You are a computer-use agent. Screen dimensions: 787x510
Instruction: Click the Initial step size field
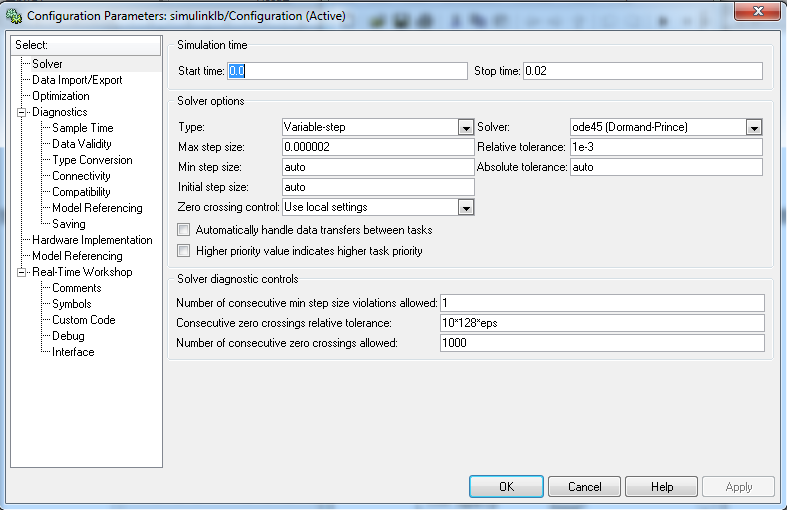click(x=378, y=187)
